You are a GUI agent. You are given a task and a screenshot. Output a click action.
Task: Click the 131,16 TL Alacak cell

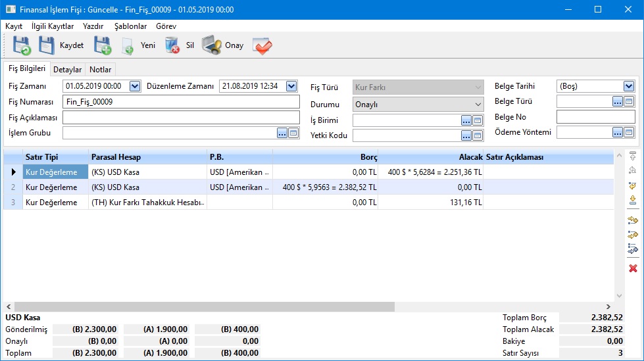(x=431, y=202)
